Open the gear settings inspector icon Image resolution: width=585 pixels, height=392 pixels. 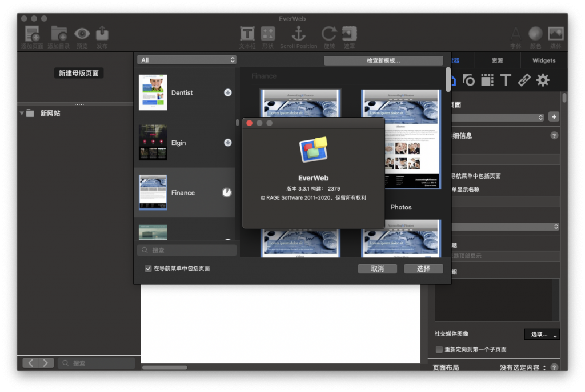click(543, 80)
